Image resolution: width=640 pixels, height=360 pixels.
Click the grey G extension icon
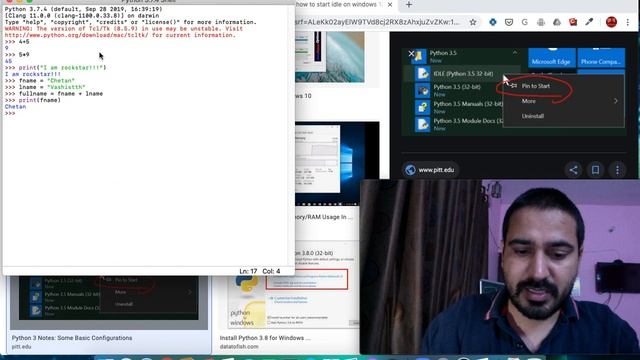click(524, 22)
